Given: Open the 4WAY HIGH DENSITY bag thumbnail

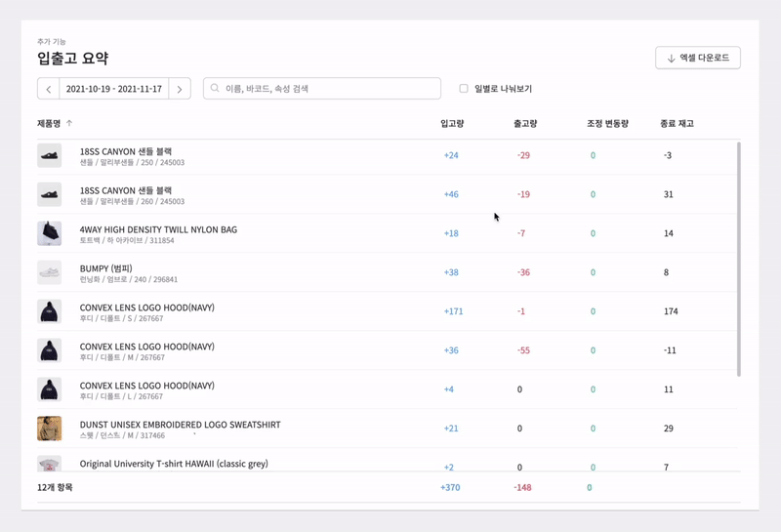Looking at the screenshot, I should [49, 233].
